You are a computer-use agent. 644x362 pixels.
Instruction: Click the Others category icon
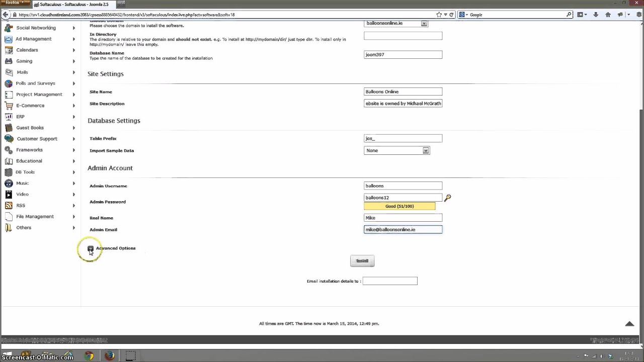click(x=8, y=227)
